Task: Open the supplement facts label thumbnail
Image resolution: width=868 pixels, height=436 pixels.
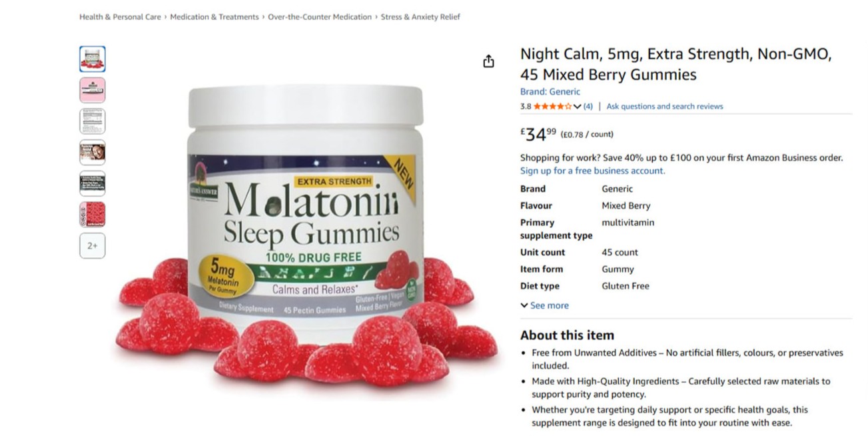Action: pyautogui.click(x=92, y=121)
